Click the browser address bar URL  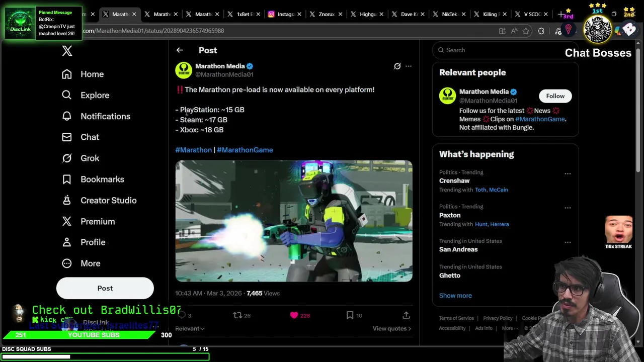click(x=153, y=31)
